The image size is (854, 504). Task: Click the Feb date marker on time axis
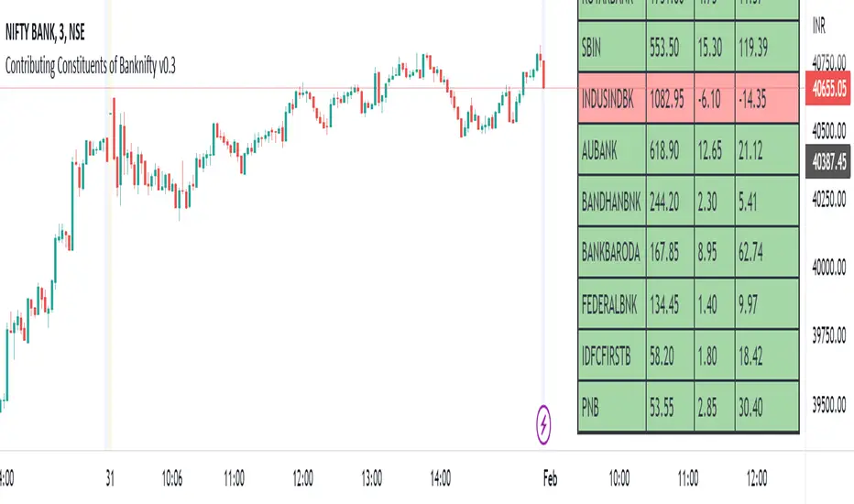coord(550,477)
